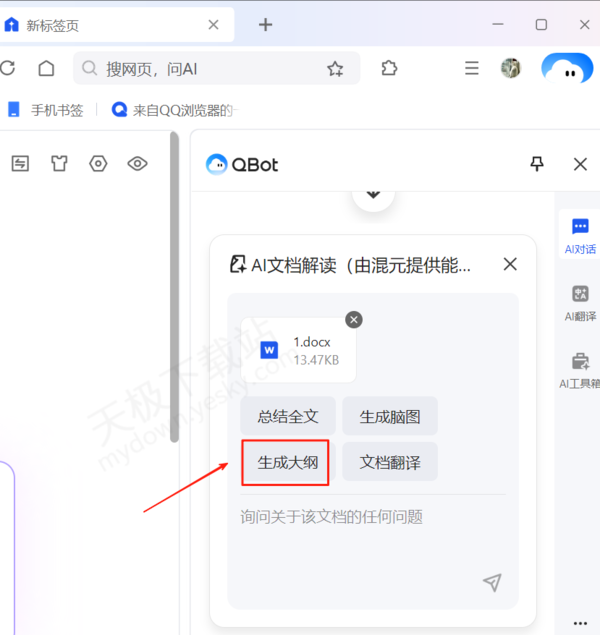Open the AI工具箱 toolbox
Viewport: 600px width, 635px height.
580,370
